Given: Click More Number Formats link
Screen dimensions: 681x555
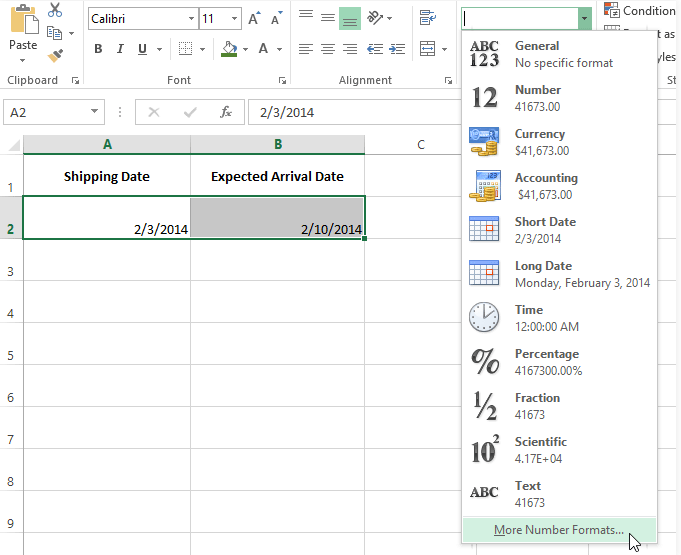Looking at the screenshot, I should pos(559,530).
